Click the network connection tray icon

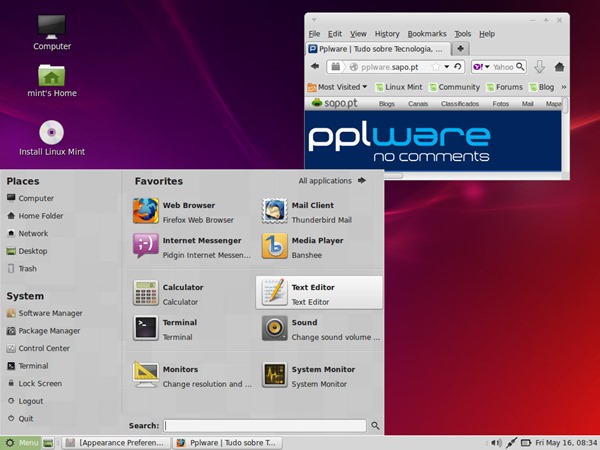[x=512, y=443]
